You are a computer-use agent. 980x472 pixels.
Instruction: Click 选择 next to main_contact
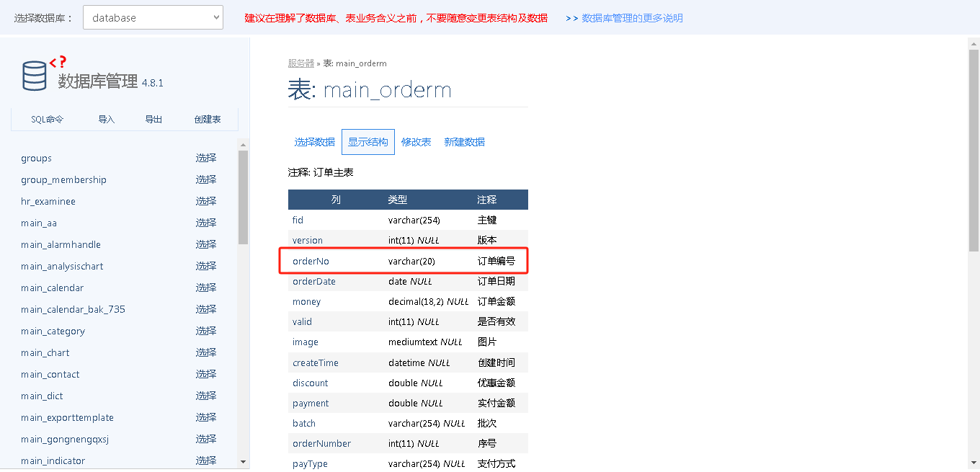(x=206, y=374)
